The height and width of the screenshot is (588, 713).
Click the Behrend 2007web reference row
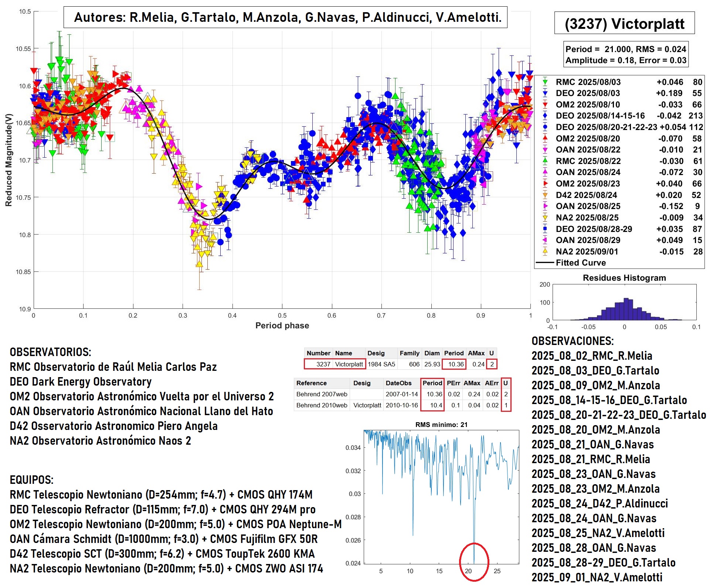tap(322, 394)
